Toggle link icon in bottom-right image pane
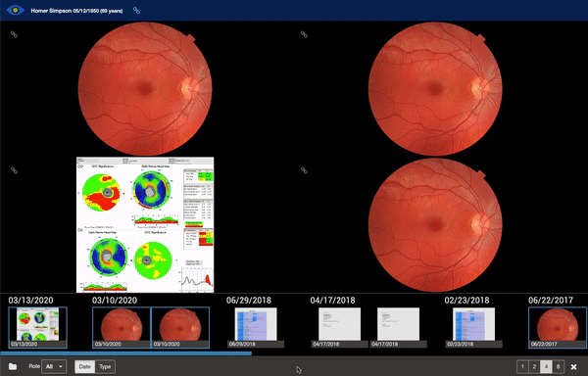Screen dimensions: 588x376 pos(304,170)
